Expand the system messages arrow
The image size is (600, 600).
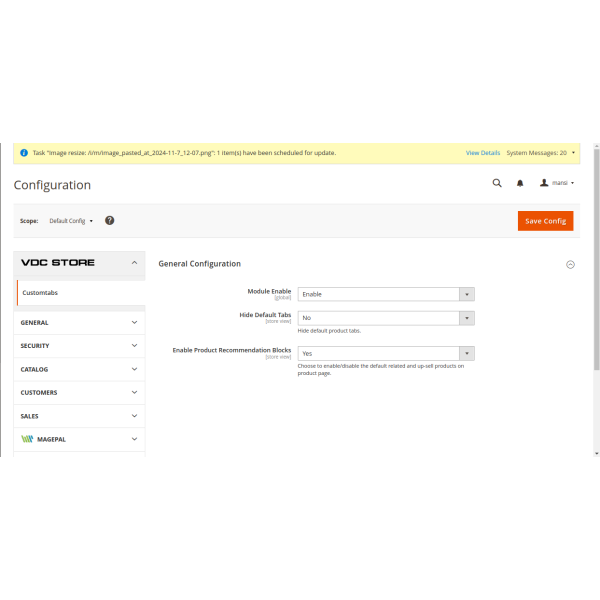(573, 153)
